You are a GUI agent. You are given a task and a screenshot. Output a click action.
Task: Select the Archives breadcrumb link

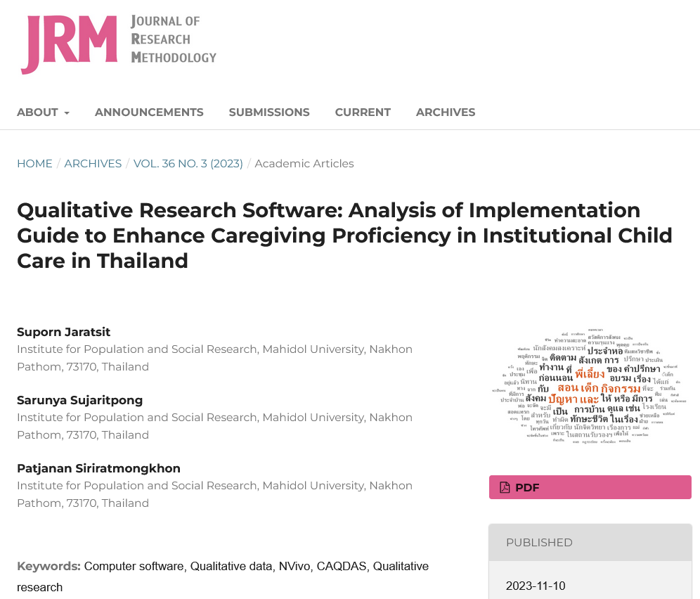pos(93,164)
